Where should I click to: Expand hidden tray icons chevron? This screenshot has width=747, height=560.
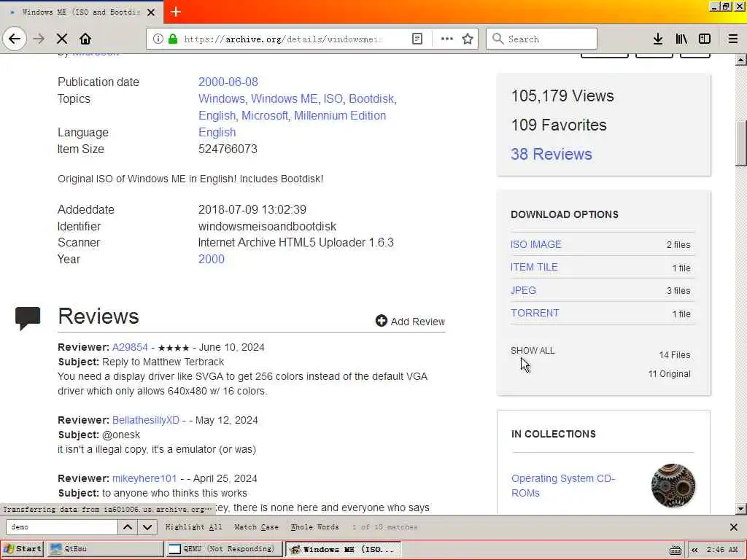(x=694, y=550)
